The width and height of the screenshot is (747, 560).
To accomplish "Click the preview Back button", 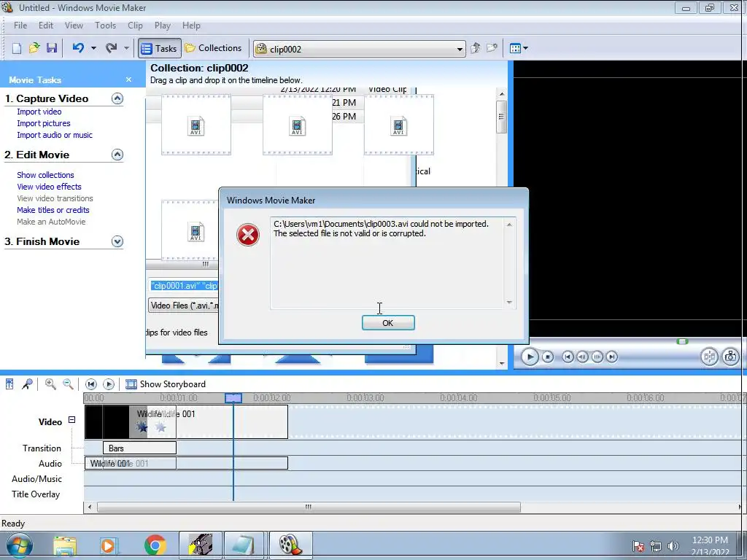I will pyautogui.click(x=568, y=357).
